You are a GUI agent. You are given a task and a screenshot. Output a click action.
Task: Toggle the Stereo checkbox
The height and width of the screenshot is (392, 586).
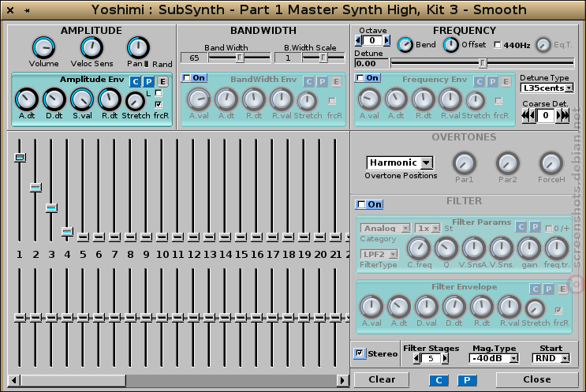(359, 353)
